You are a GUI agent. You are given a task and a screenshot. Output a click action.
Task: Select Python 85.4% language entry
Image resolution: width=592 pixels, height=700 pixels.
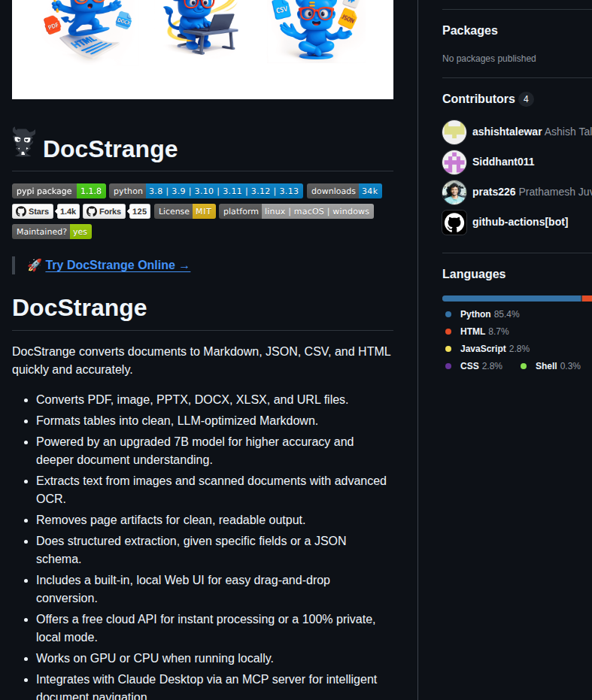point(482,314)
